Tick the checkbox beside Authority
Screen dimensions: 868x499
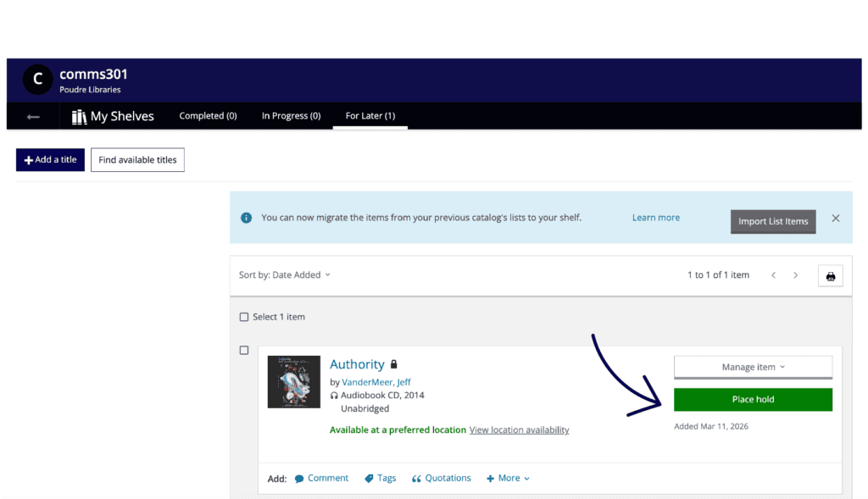point(244,351)
